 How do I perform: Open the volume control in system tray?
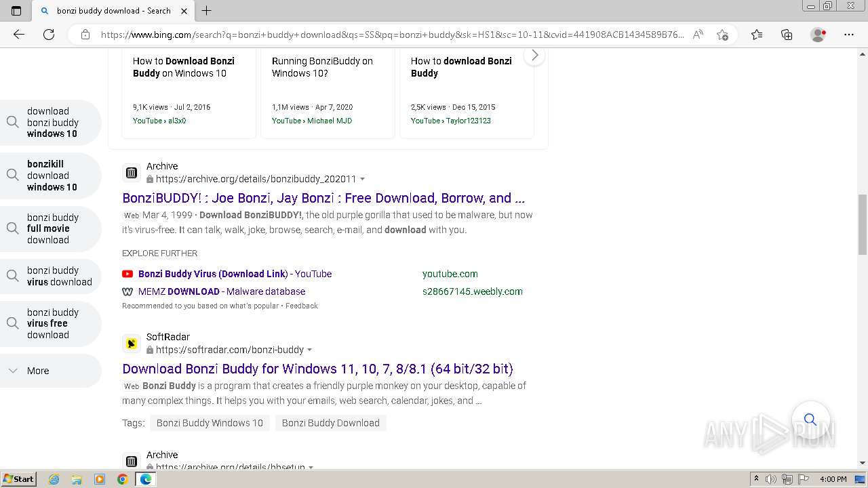tap(772, 479)
